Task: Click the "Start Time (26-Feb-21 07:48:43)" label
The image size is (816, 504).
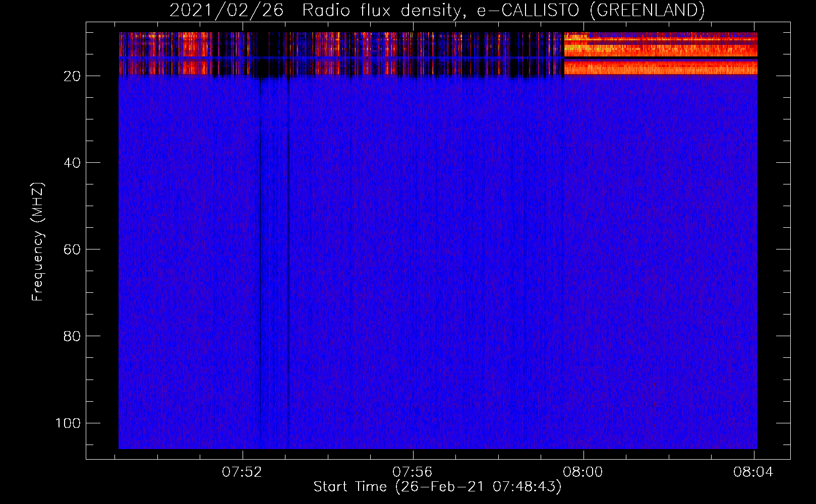Action: 437,487
